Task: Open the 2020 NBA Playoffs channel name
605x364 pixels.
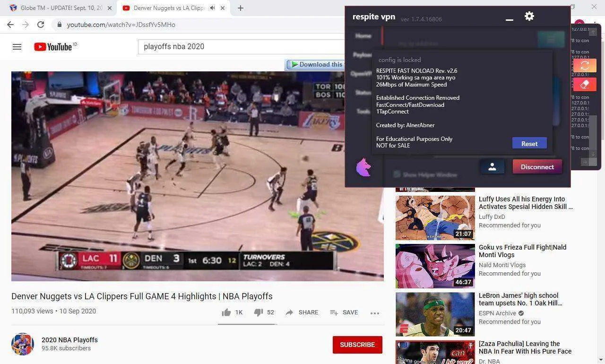Action: point(69,340)
